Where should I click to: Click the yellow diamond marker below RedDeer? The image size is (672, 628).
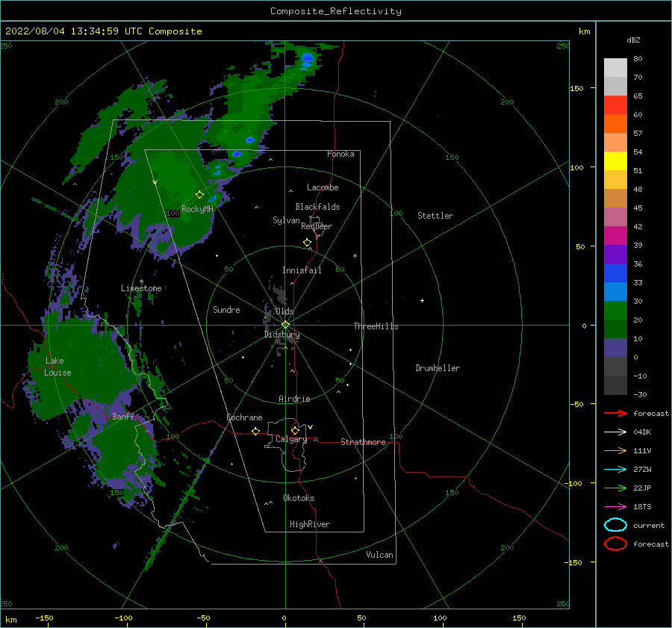tap(307, 243)
